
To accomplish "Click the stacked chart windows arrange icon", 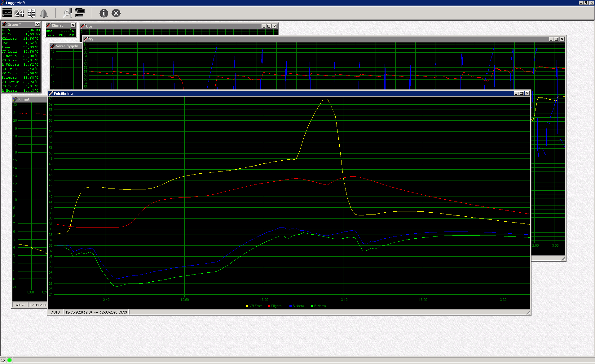I will [80, 13].
